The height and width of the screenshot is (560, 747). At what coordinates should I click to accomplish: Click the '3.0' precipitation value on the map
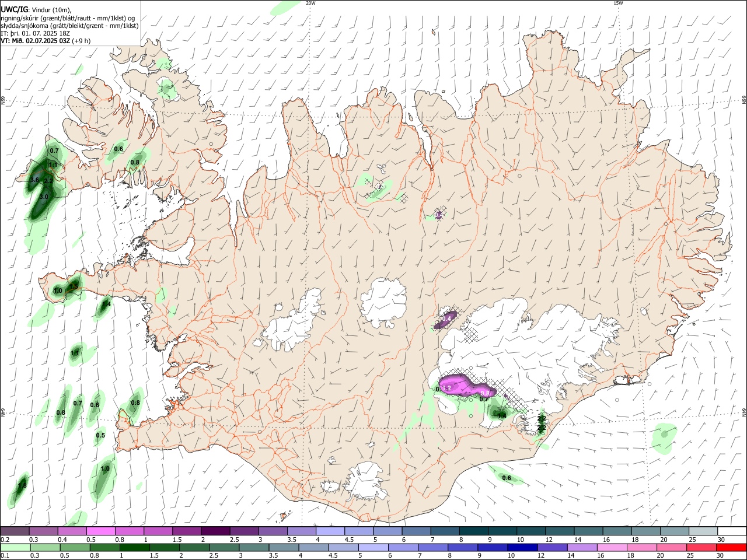coord(44,197)
